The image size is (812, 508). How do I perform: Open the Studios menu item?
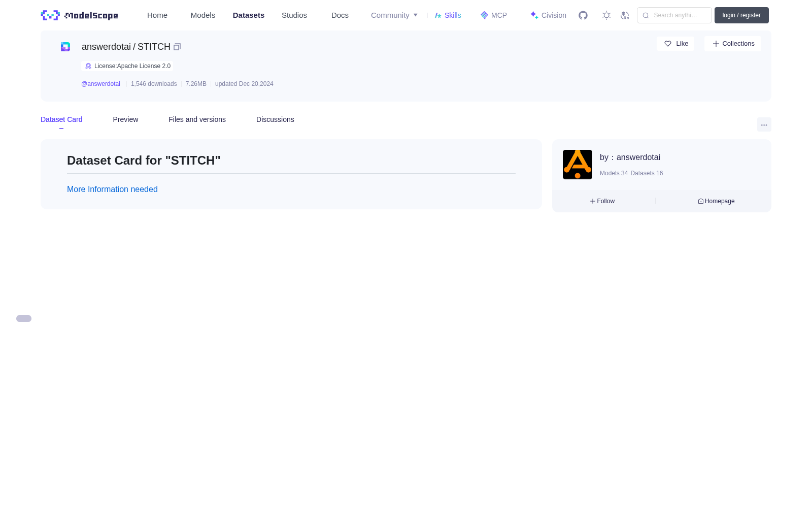(294, 15)
